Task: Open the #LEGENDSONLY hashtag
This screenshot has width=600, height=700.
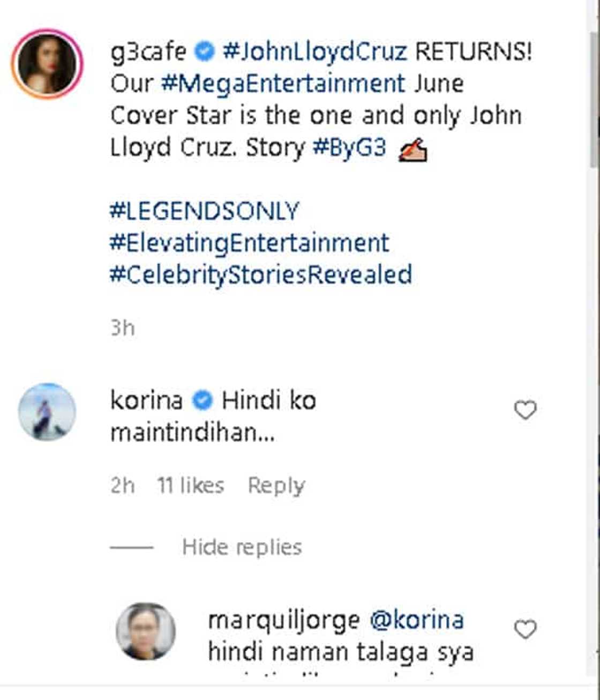Action: [204, 211]
